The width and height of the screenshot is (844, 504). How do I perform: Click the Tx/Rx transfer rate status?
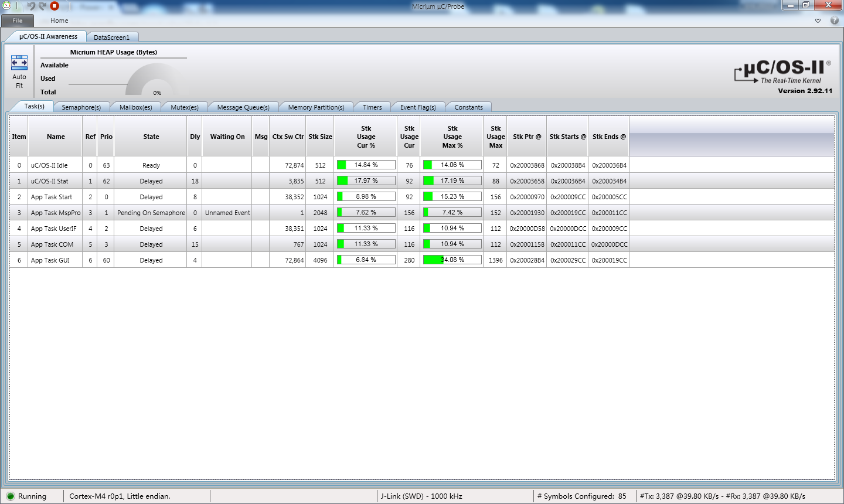(x=723, y=496)
